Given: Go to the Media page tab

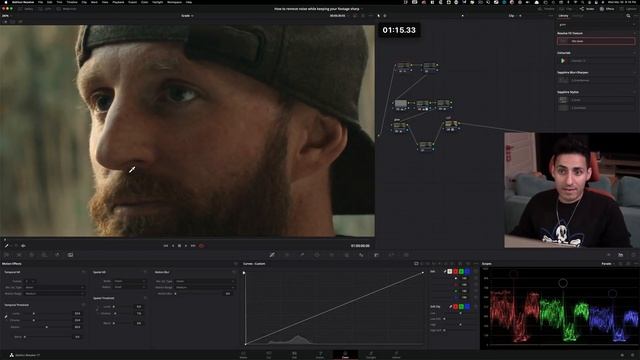Looking at the screenshot, I should pyautogui.click(x=243, y=355).
